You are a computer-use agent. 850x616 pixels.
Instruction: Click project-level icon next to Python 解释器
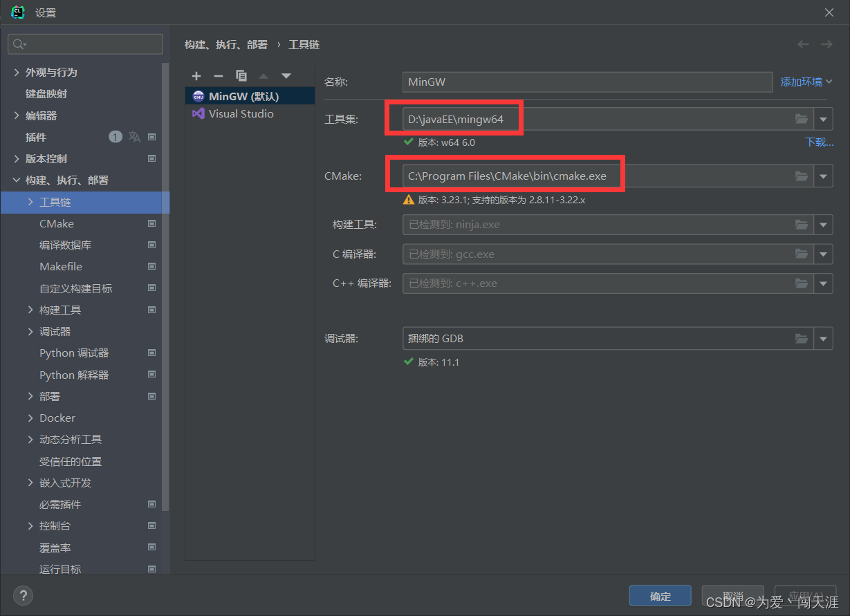coord(152,375)
